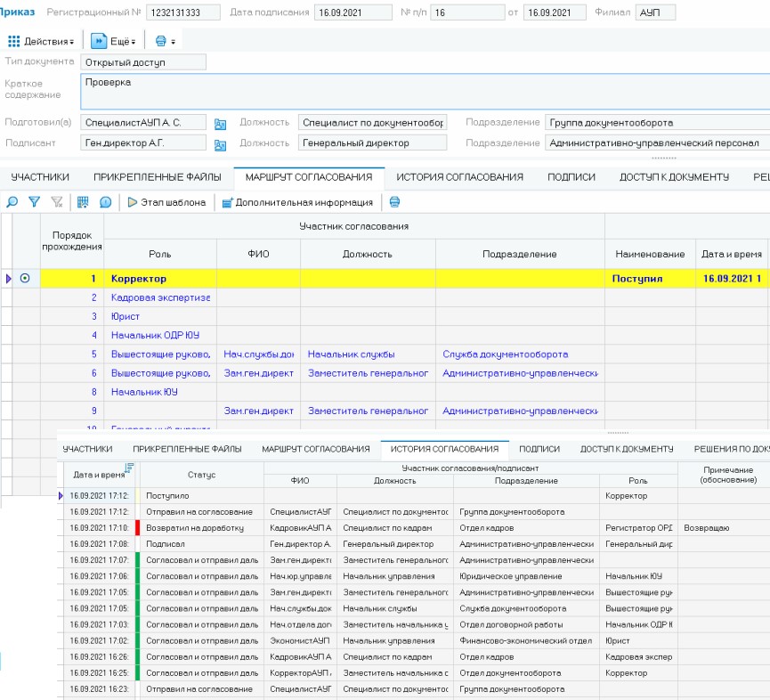Image resolution: width=770 pixels, height=700 pixels.
Task: Open ДОСТУП К ДОКУМЕНТУ tab above route table
Action: tap(674, 177)
